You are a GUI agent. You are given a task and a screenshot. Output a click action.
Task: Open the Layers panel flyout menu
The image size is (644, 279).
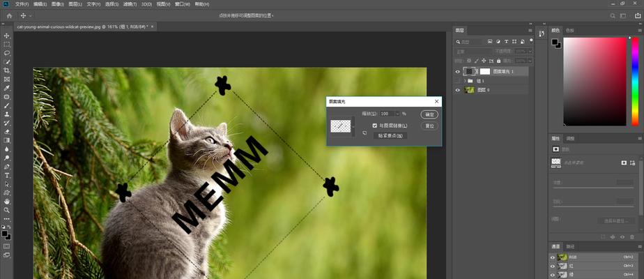(x=530, y=31)
